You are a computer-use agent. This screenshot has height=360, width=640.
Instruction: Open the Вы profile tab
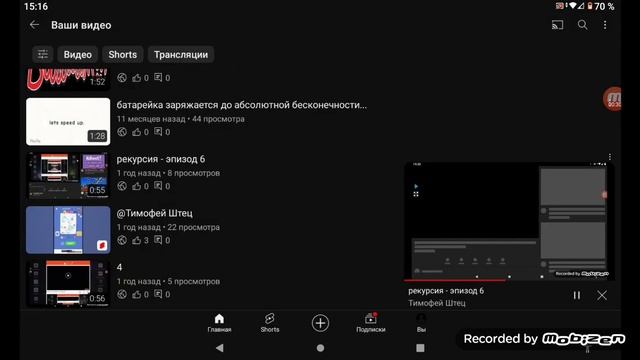pos(421,323)
